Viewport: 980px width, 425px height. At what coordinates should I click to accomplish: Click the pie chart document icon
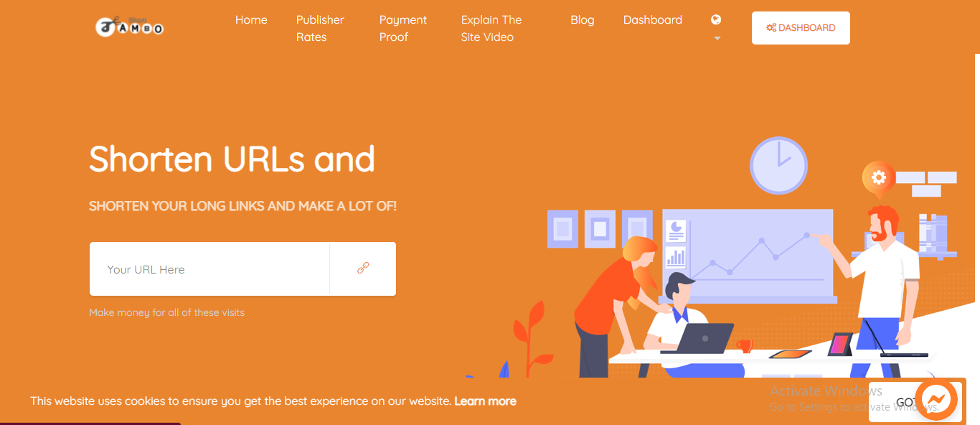click(675, 231)
